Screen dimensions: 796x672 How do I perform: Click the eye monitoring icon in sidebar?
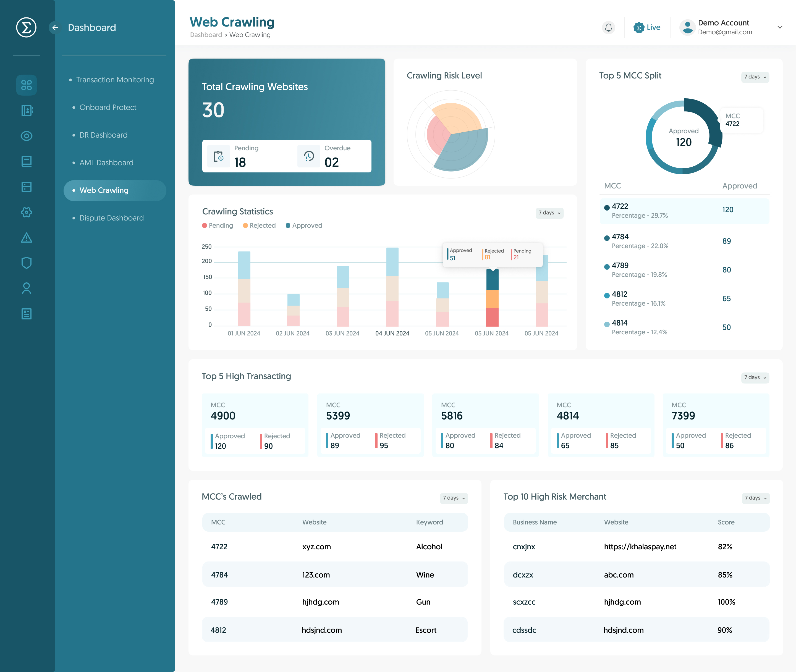pyautogui.click(x=26, y=136)
